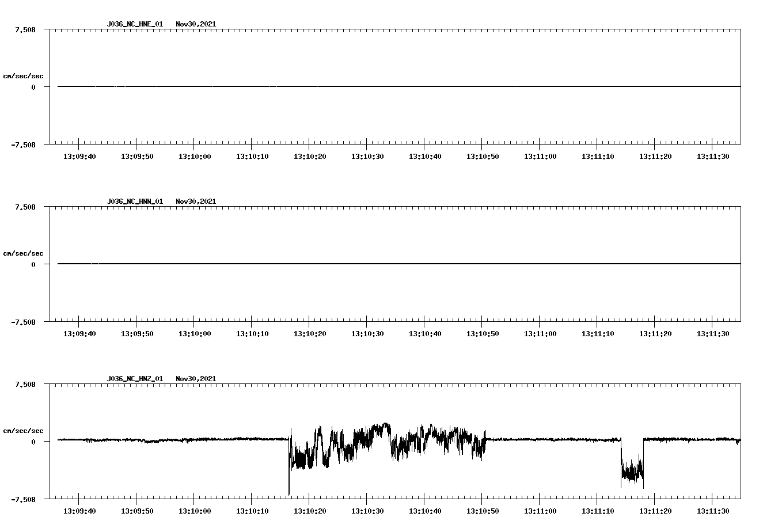Click the zero axis label on HNN chart

click(x=33, y=265)
